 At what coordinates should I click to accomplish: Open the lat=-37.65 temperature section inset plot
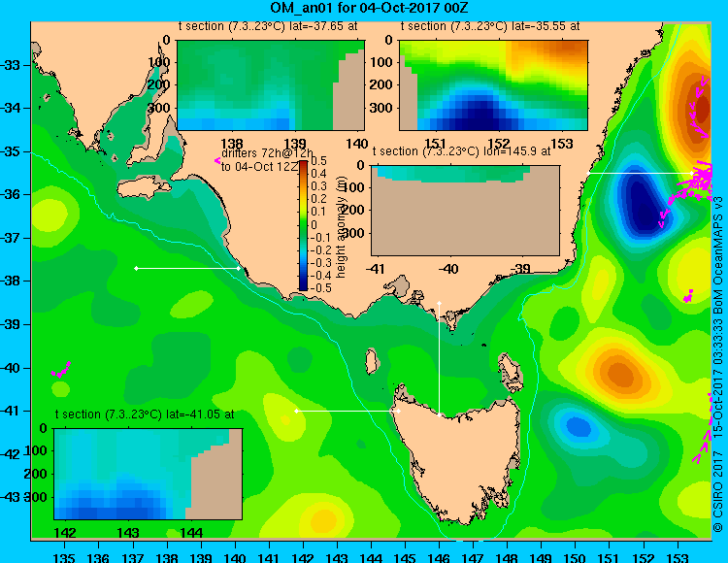point(271,85)
